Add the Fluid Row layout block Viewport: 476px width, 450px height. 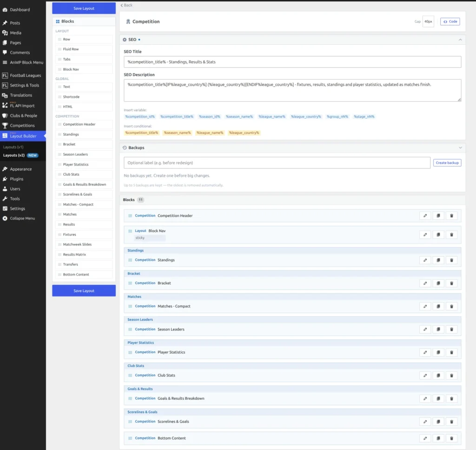pos(84,49)
